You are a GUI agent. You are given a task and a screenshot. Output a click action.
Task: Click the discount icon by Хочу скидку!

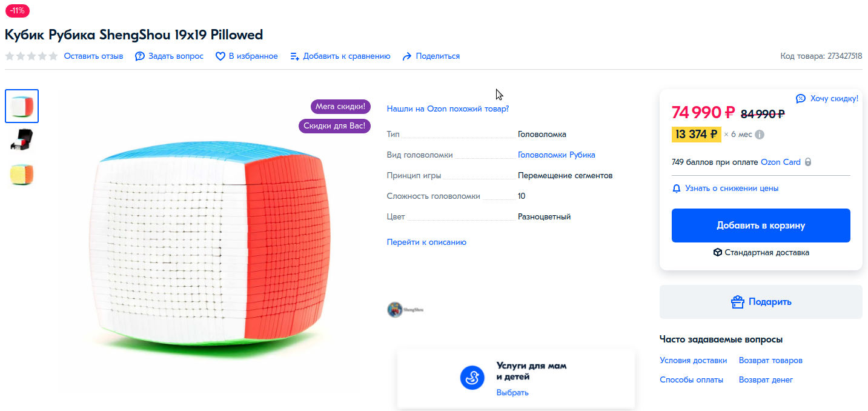point(801,98)
